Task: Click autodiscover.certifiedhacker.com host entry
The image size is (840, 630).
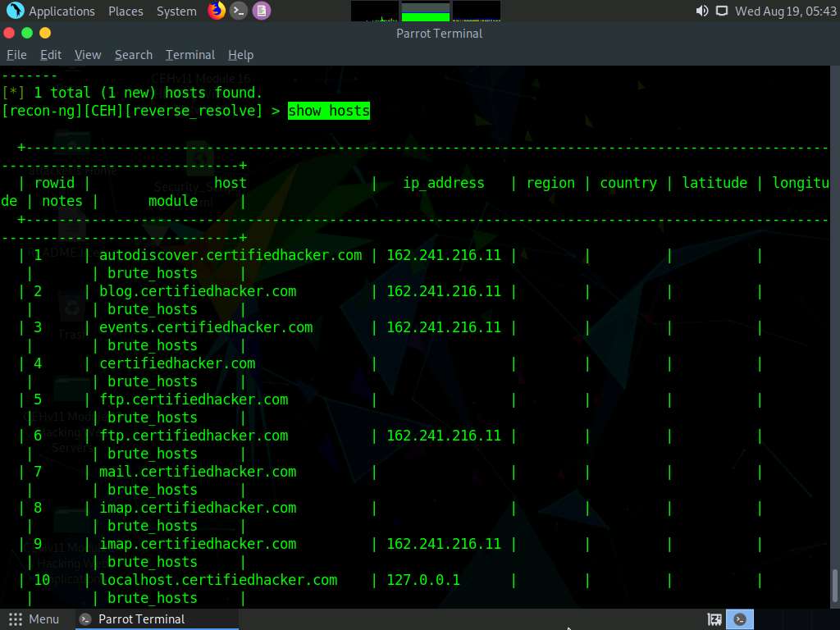Action: [231, 255]
